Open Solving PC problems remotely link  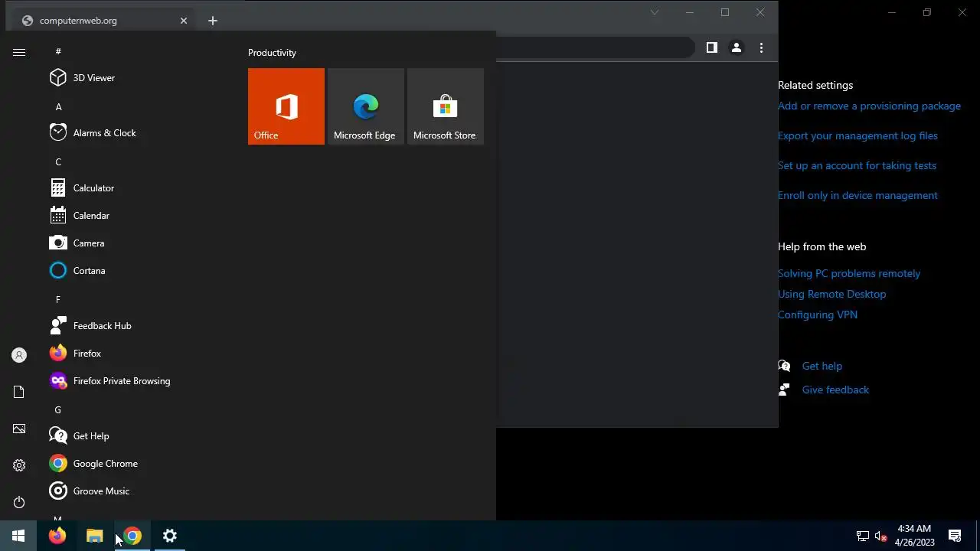pos(849,274)
